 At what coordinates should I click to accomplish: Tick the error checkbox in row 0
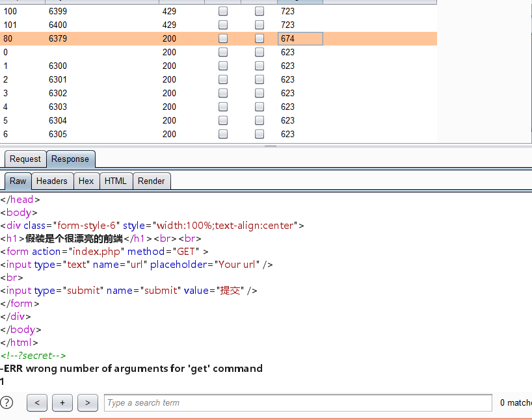pos(223,52)
